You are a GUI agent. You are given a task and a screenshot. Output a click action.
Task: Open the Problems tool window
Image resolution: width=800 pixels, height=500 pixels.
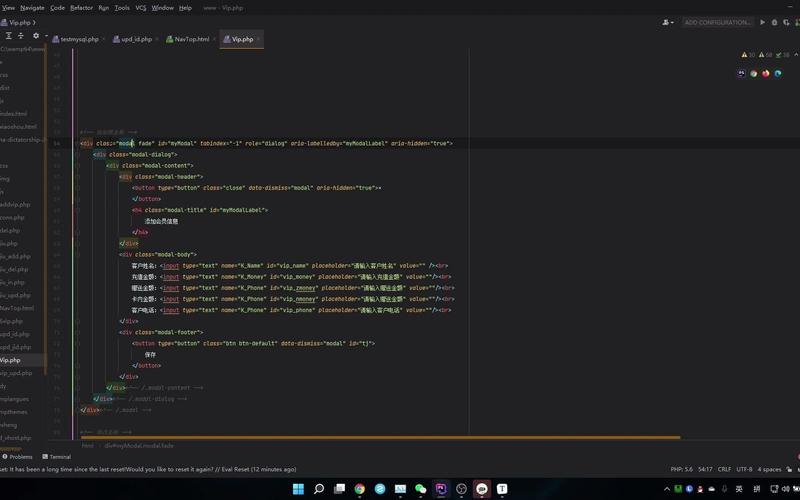17,457
